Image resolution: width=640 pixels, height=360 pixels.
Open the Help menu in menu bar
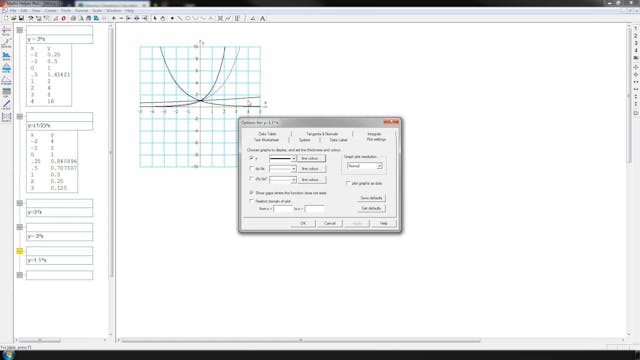pyautogui.click(x=130, y=10)
